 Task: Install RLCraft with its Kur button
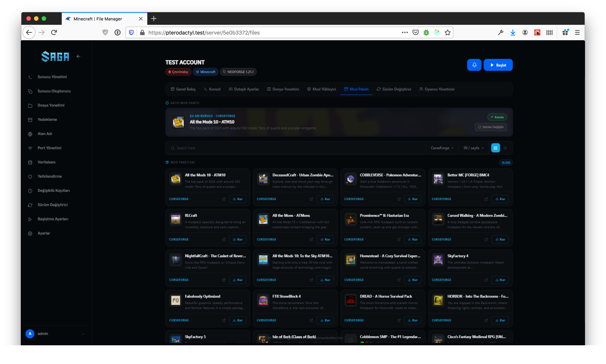click(x=237, y=239)
